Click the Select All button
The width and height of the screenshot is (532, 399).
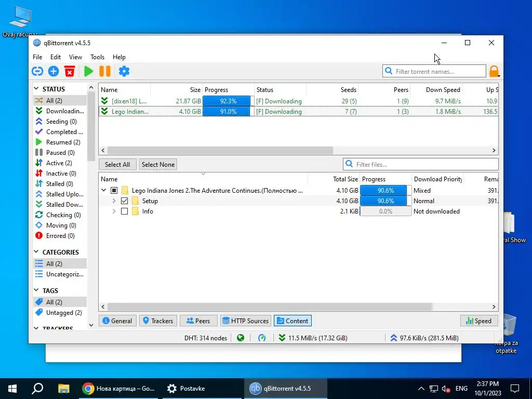[117, 164]
